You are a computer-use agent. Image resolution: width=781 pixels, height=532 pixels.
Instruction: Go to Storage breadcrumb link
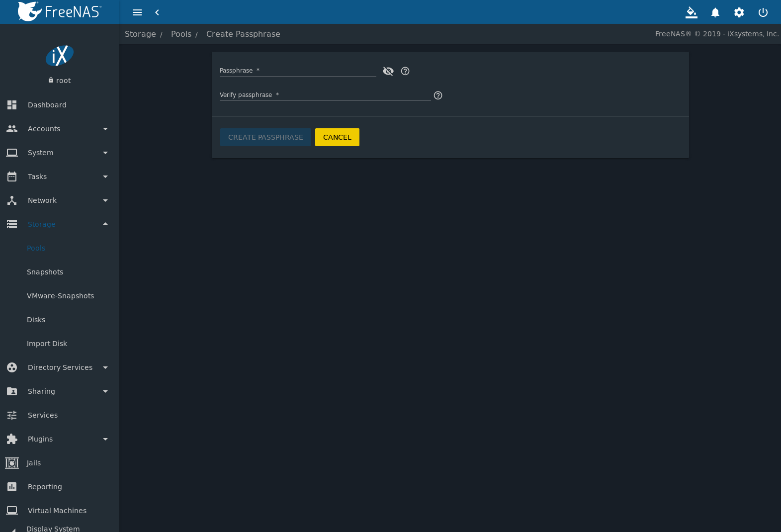(140, 34)
